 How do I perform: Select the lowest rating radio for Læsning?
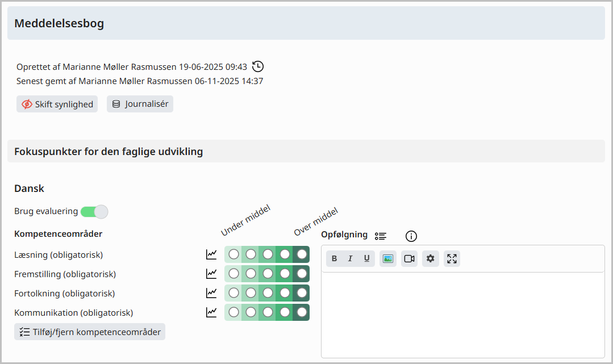pos(234,254)
